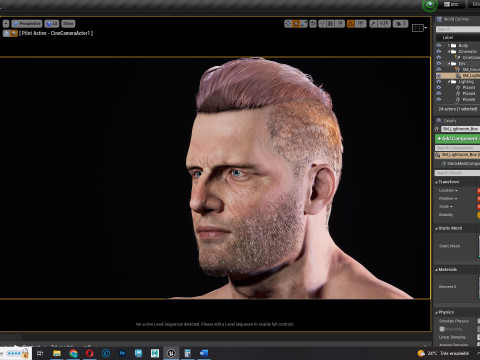The image size is (480, 360).
Task: Click the DDC button in top bar
Action: (x=452, y=4)
